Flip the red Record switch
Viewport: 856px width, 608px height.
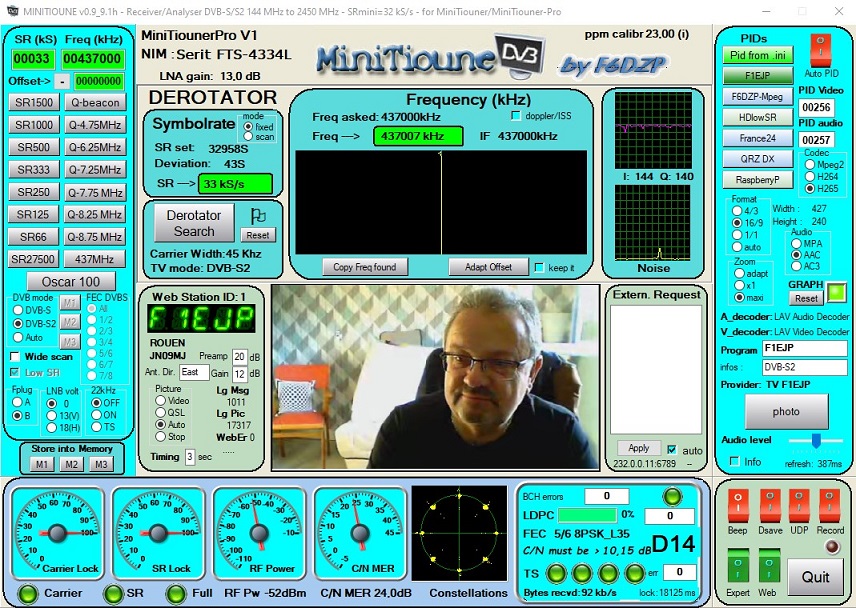[x=829, y=506]
